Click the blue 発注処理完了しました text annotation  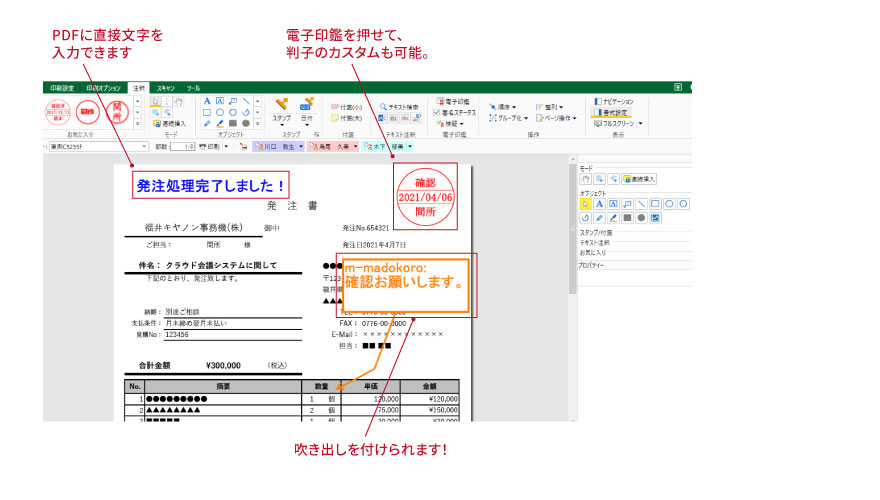pyautogui.click(x=210, y=185)
